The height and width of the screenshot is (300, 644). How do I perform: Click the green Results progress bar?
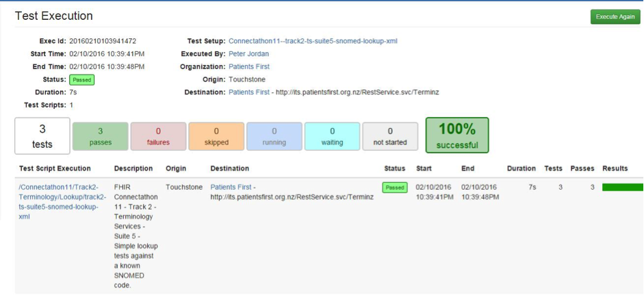pyautogui.click(x=623, y=188)
